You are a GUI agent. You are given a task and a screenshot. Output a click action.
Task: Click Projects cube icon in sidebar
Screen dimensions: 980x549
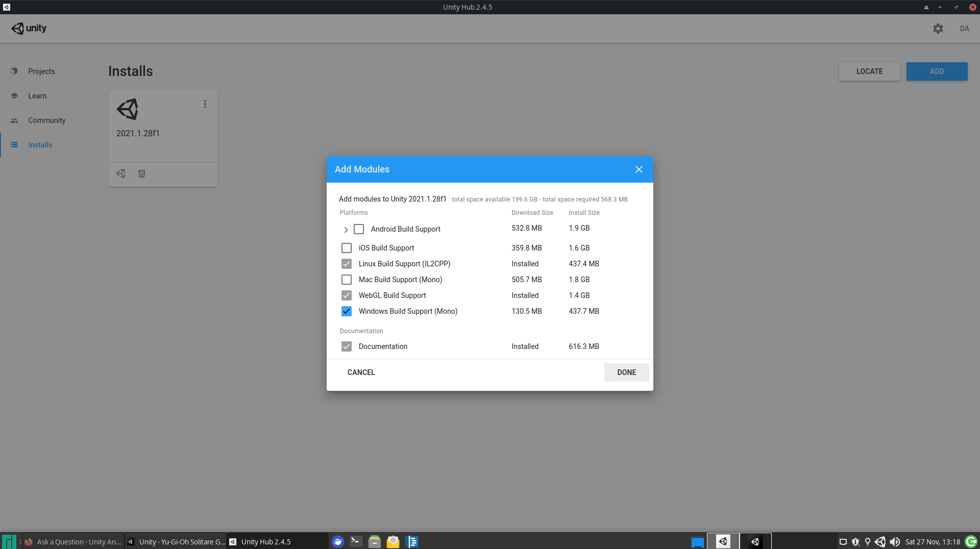pos(14,71)
